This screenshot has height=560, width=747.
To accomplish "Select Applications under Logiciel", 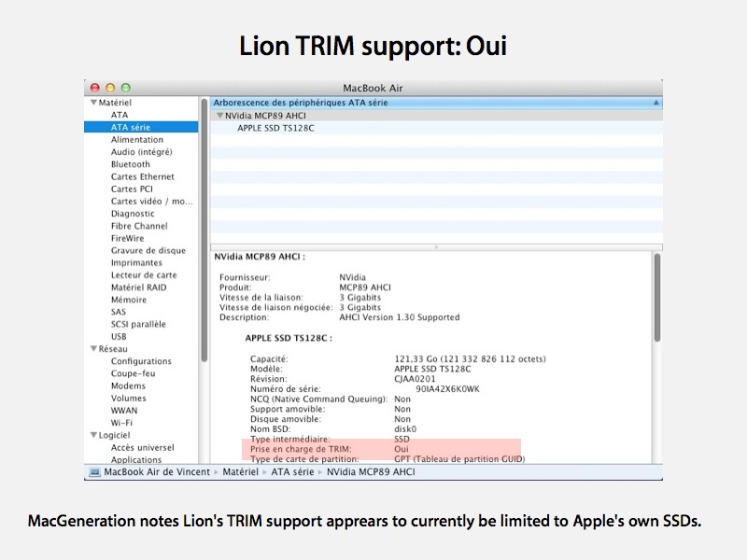I will (136, 460).
